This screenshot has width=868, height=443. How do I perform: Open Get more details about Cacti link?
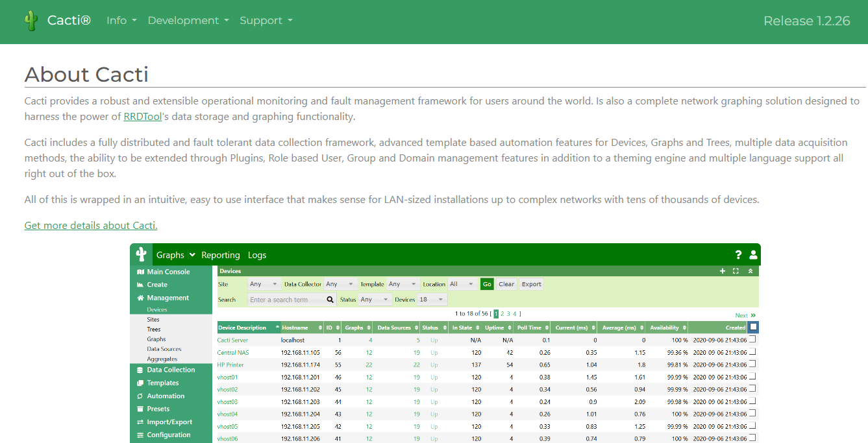pos(91,225)
